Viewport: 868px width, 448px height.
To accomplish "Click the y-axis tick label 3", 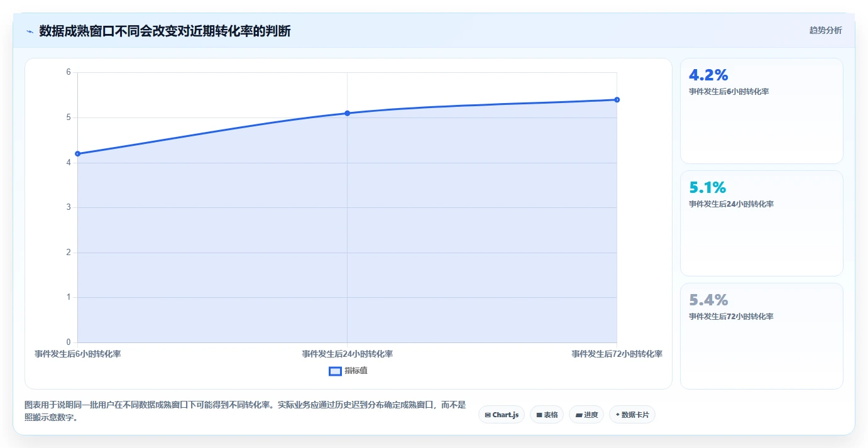I will 69,207.
